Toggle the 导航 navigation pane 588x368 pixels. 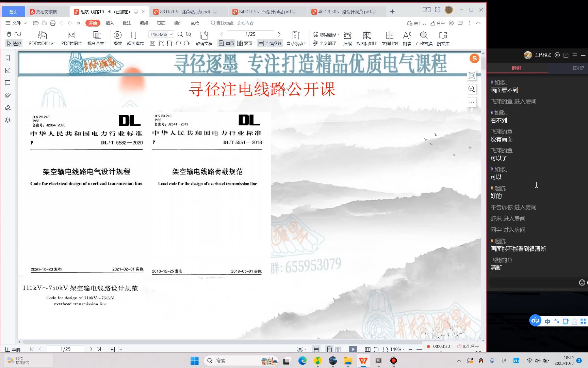(x=13, y=349)
